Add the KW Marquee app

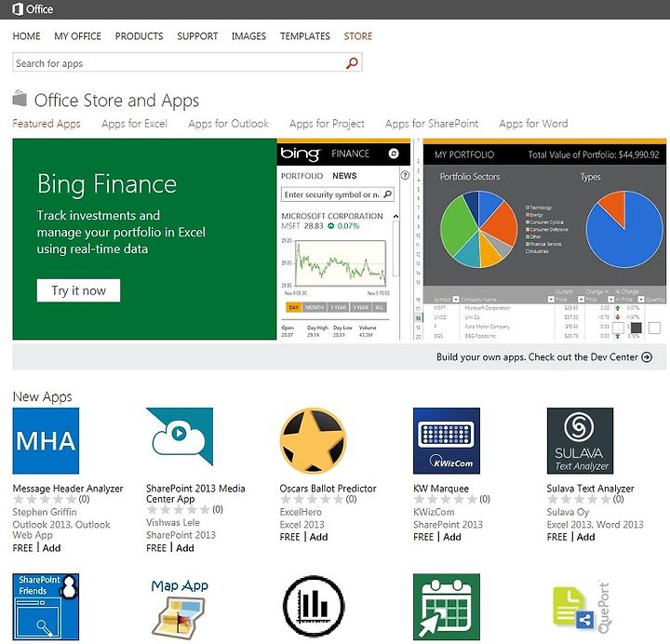pos(452,537)
